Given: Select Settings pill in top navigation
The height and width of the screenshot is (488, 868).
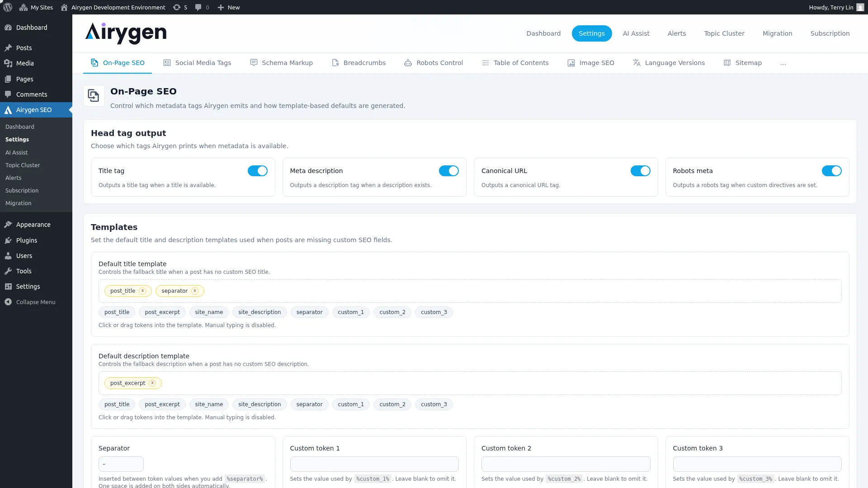Looking at the screenshot, I should (592, 33).
